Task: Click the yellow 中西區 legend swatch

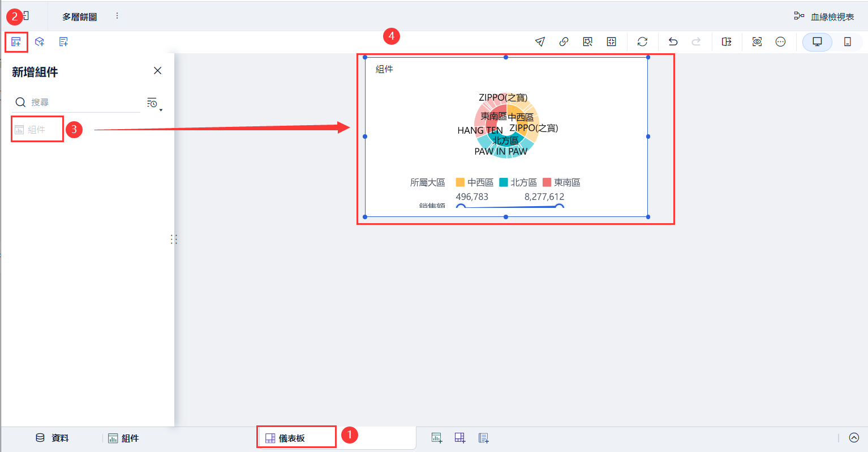Action: [x=460, y=182]
